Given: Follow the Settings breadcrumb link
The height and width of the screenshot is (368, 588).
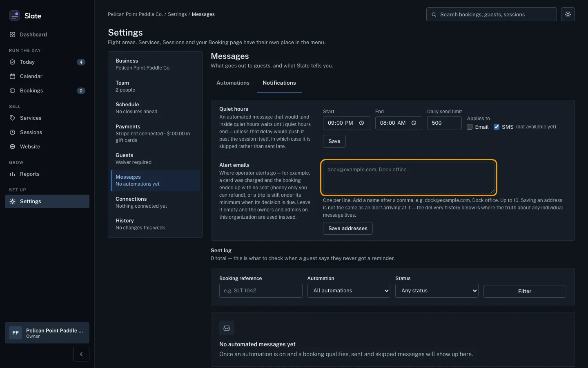Looking at the screenshot, I should coord(177,14).
